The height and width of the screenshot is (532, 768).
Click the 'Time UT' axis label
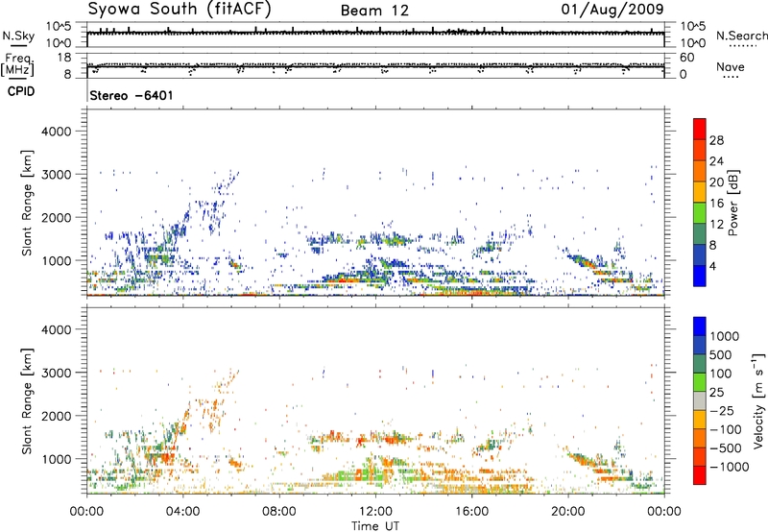375,526
